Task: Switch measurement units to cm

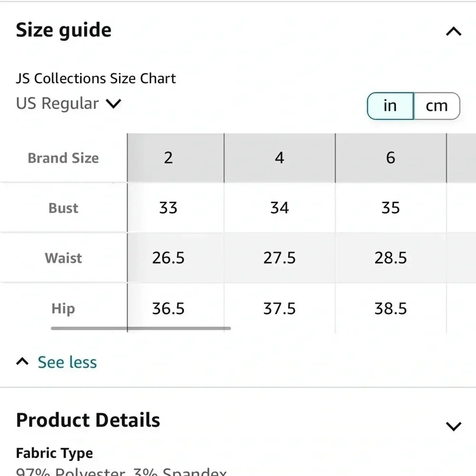Action: (x=436, y=106)
